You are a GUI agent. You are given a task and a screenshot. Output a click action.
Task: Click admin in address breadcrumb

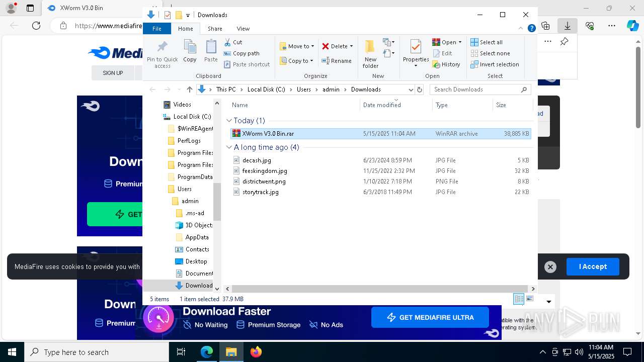(331, 89)
